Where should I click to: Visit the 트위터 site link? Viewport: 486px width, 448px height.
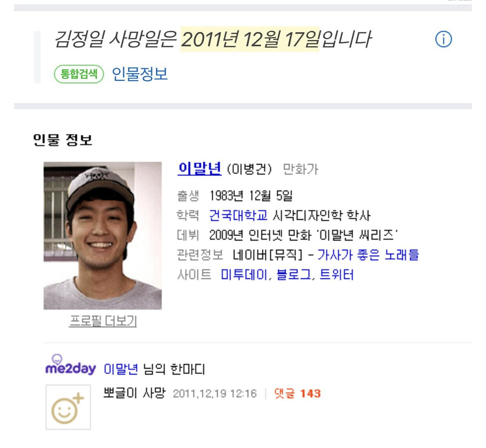pos(337,275)
